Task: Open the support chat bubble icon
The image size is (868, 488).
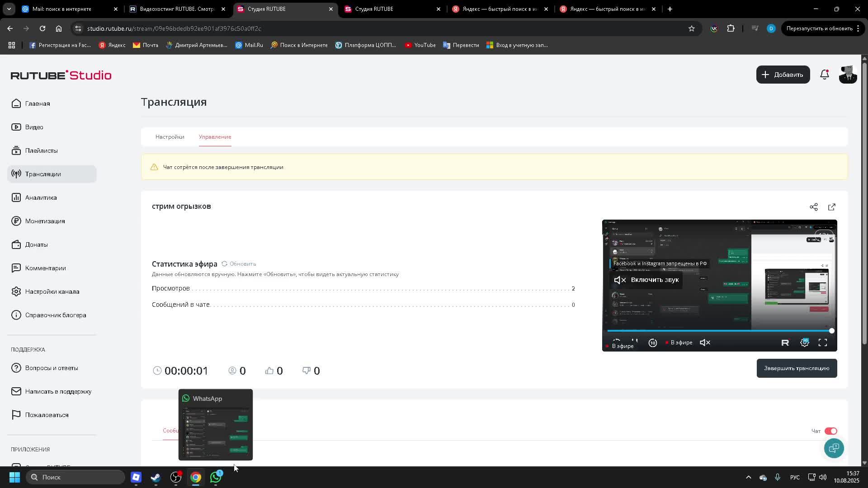Action: pyautogui.click(x=834, y=448)
